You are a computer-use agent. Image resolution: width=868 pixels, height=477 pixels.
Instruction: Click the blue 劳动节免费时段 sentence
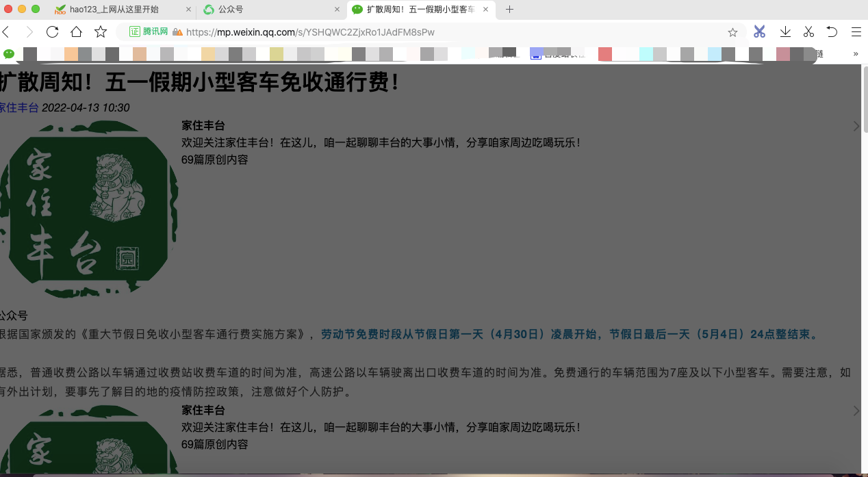(x=570, y=335)
